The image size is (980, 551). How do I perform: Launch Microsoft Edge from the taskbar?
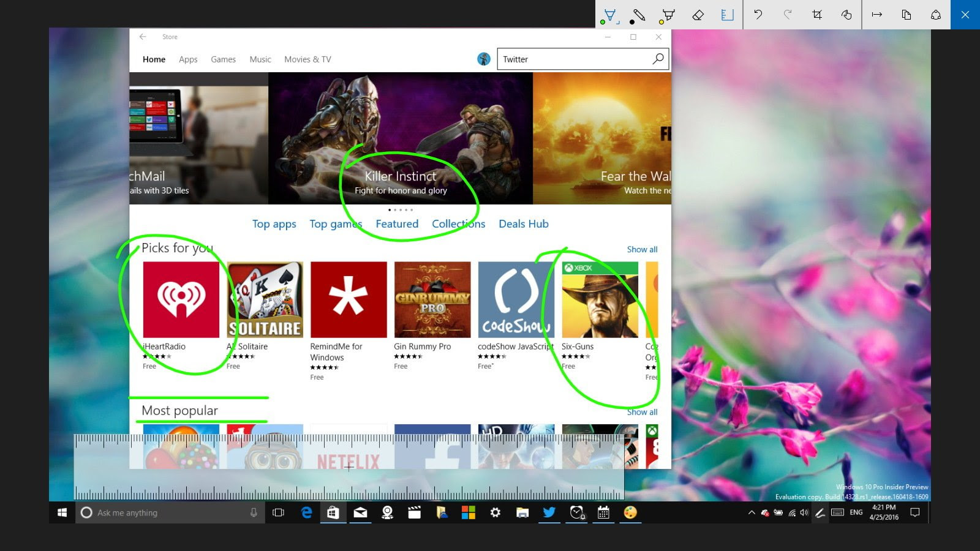[x=306, y=512]
